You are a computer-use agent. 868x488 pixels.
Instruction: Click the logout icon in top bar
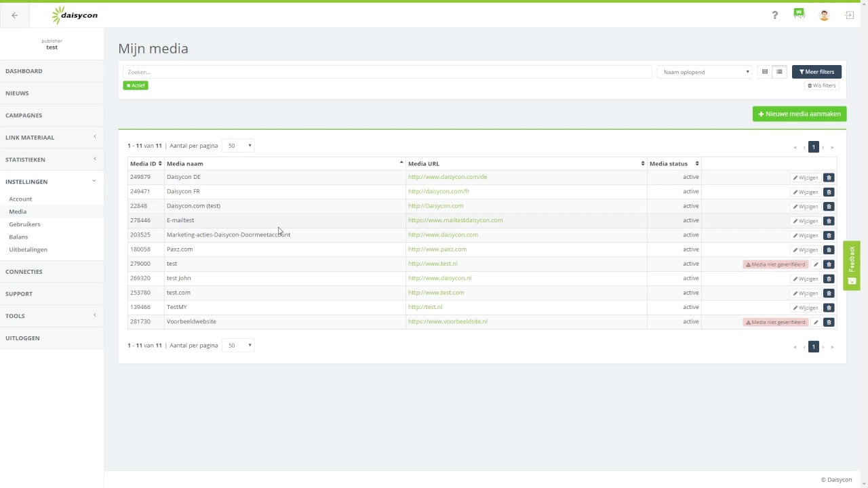coord(849,15)
